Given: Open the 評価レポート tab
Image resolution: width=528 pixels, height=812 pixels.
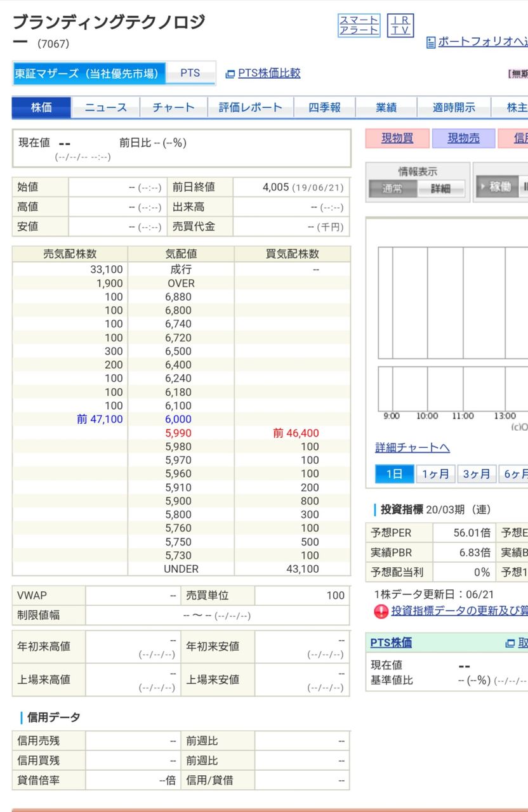Looking at the screenshot, I should [x=250, y=108].
